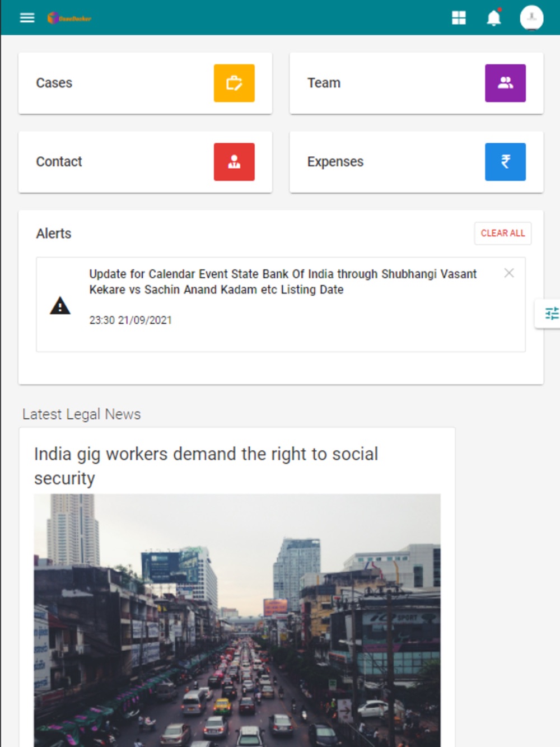
Task: Click the blue Expenses rupee icon
Action: 505,162
